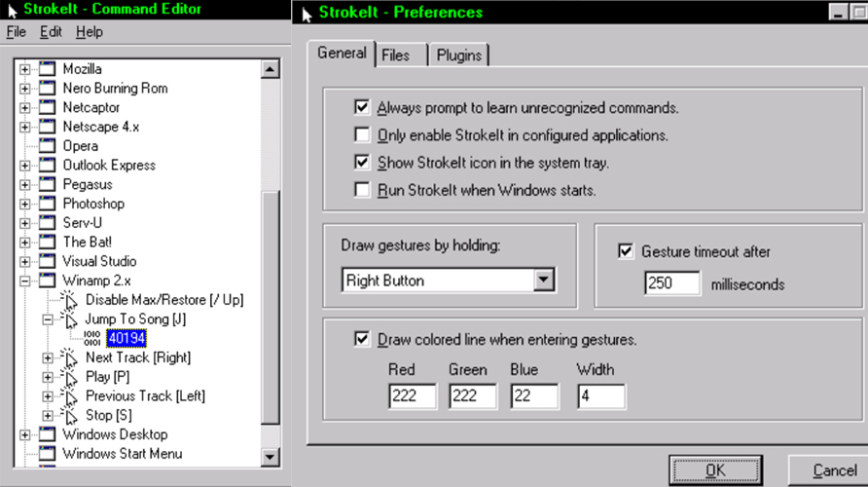Click the tree scrollbar down arrow
868x487 pixels.
(270, 457)
